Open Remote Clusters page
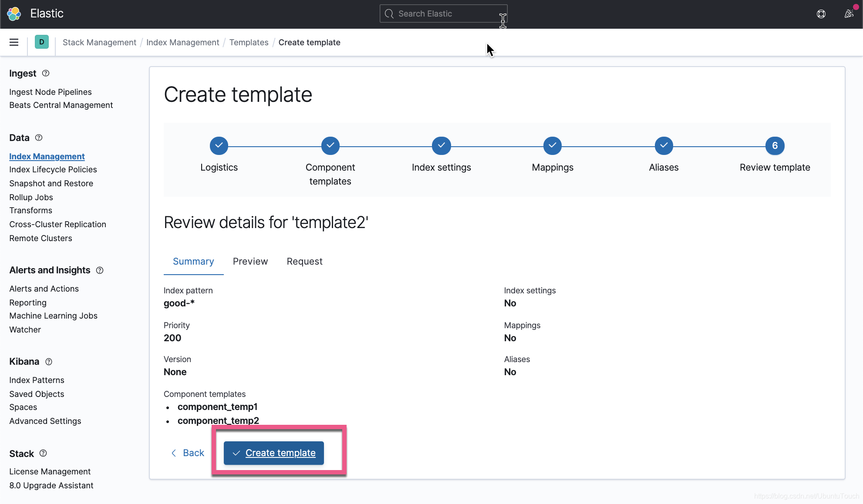Viewport: 863px width, 504px height. (41, 238)
